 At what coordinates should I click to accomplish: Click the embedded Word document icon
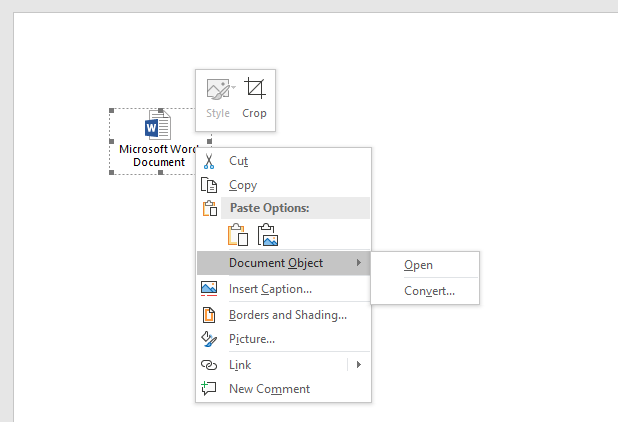(x=158, y=126)
